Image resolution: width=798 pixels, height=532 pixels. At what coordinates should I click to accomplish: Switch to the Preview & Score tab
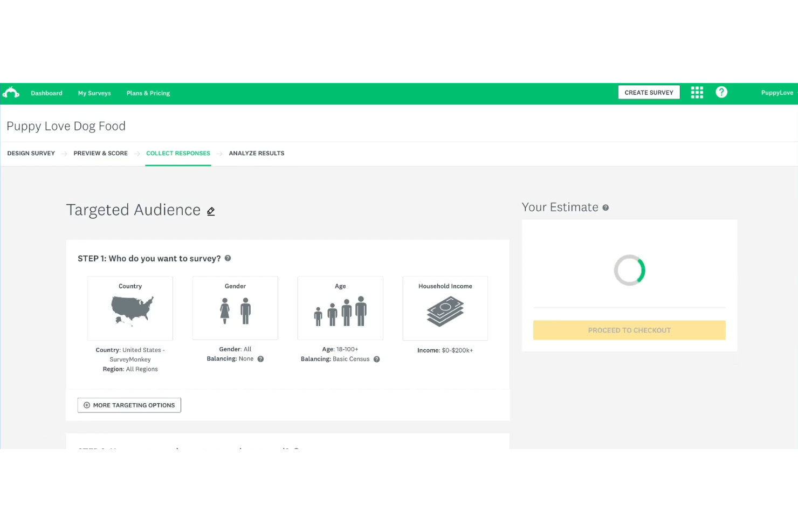click(101, 154)
